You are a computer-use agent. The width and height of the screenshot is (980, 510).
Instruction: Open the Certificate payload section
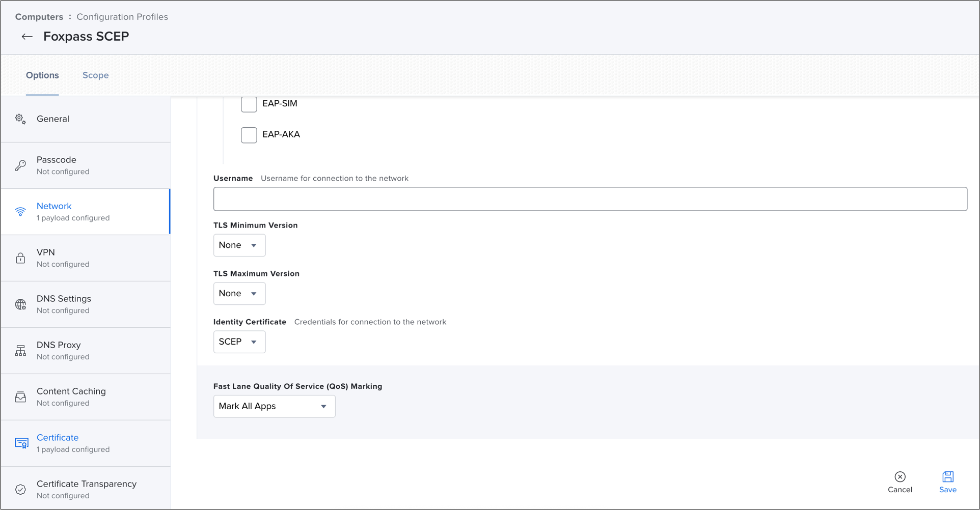[86, 443]
